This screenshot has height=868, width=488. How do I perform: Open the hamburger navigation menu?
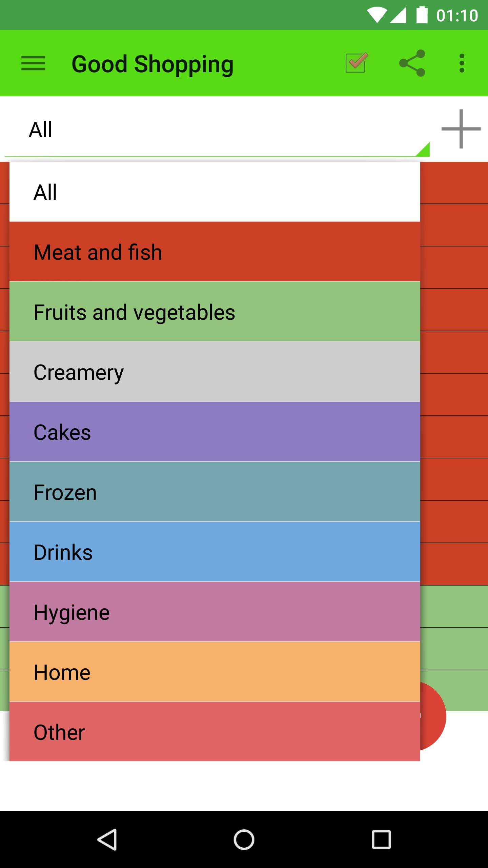pyautogui.click(x=33, y=63)
